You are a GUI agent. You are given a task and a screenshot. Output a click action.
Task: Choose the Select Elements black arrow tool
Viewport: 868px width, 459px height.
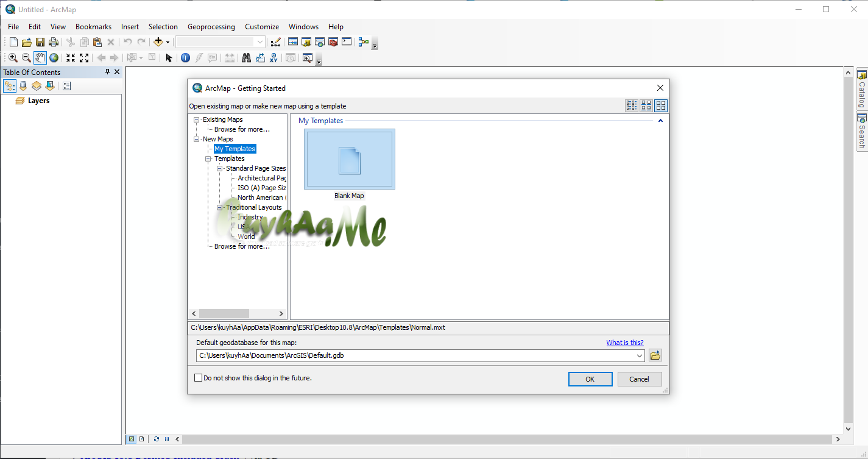tap(169, 58)
